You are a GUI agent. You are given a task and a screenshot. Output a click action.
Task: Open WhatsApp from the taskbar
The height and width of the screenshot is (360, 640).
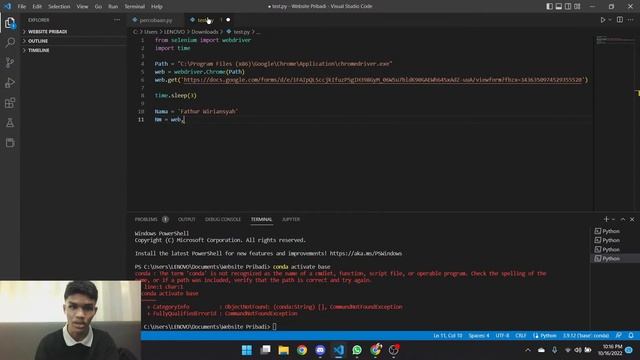357,350
